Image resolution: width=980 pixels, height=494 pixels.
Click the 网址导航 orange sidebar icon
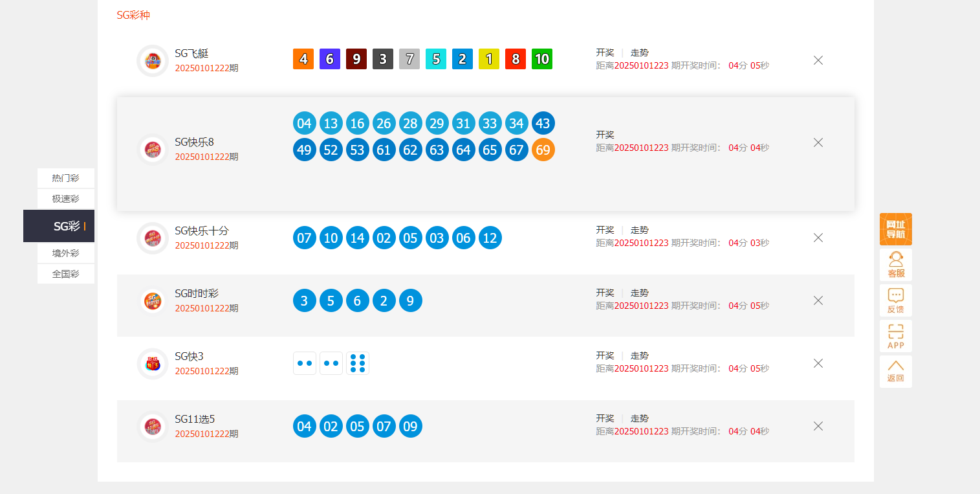[x=895, y=229]
